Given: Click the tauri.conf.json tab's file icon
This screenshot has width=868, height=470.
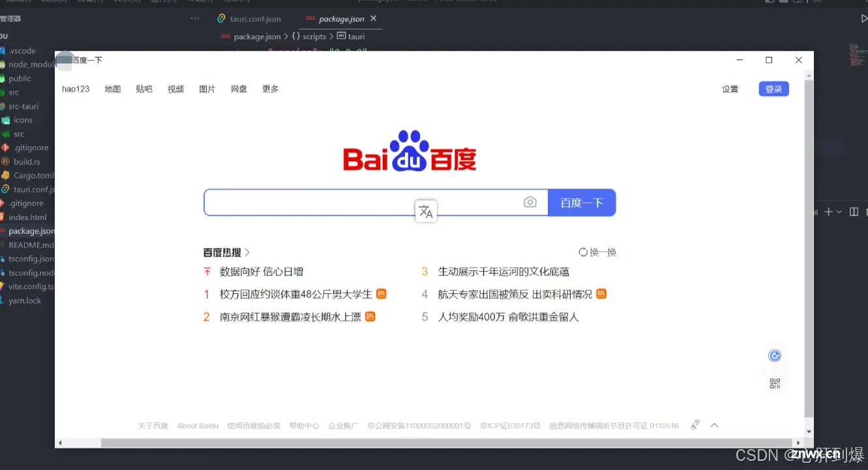Looking at the screenshot, I should click(x=222, y=19).
